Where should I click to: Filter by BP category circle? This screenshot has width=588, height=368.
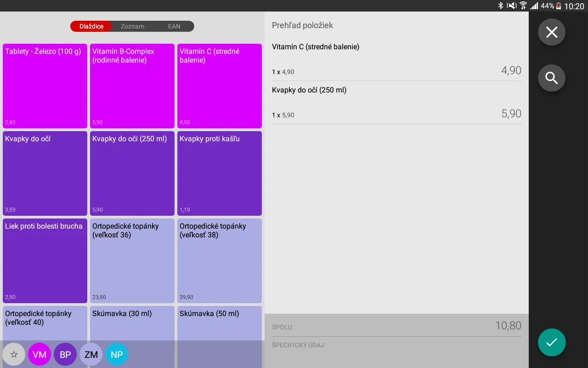tap(65, 355)
